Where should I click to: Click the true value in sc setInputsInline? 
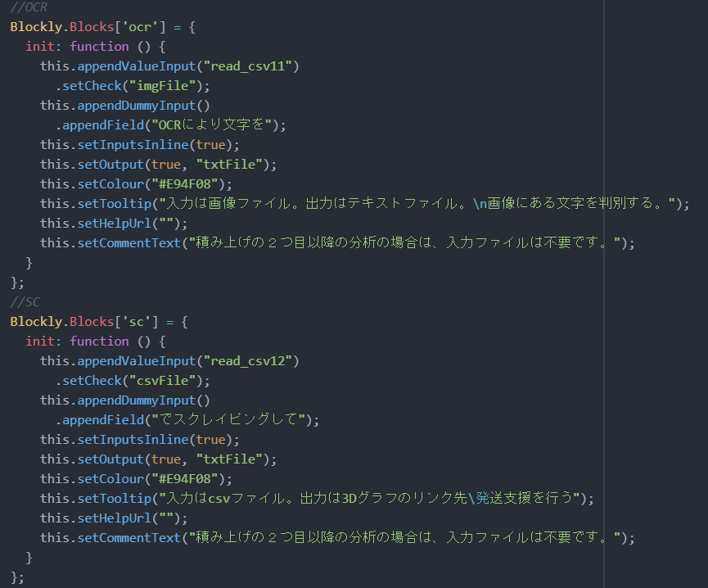[210, 440]
